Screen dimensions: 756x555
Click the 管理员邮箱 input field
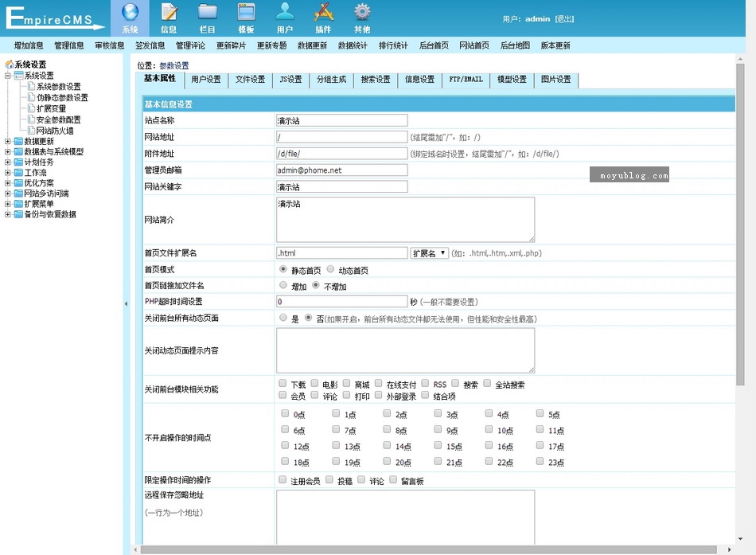coord(342,170)
